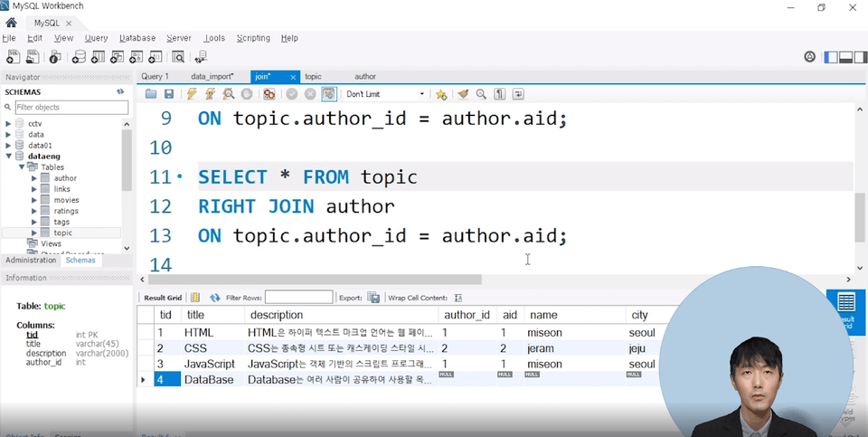Image resolution: width=868 pixels, height=437 pixels.
Task: Export recordset with the Export icon
Action: tap(373, 298)
